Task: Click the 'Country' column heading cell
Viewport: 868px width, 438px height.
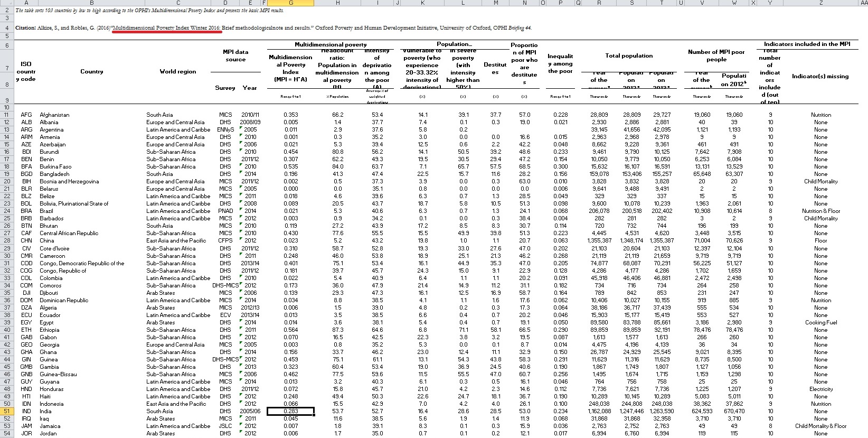Action: coord(91,71)
